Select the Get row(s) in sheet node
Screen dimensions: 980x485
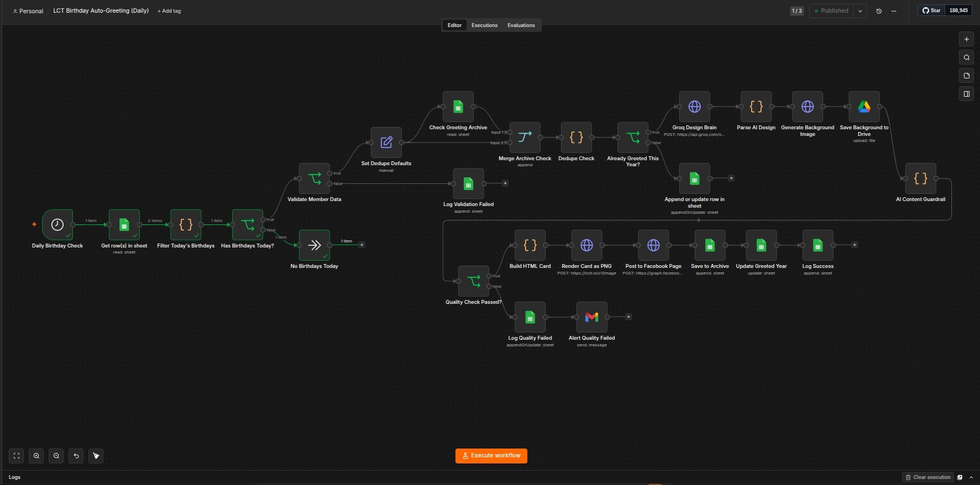124,224
